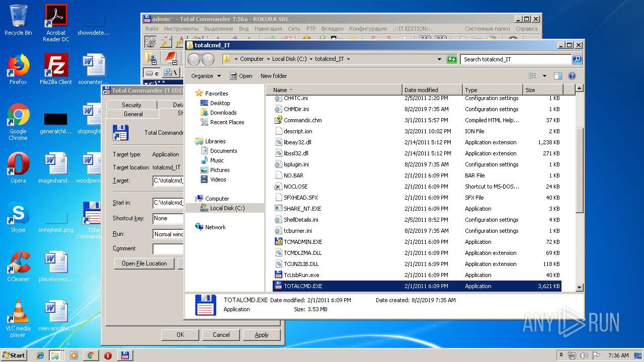Go back in the totalcmd_IT Explorer window
Screen dimensions: 644x362
194,59
